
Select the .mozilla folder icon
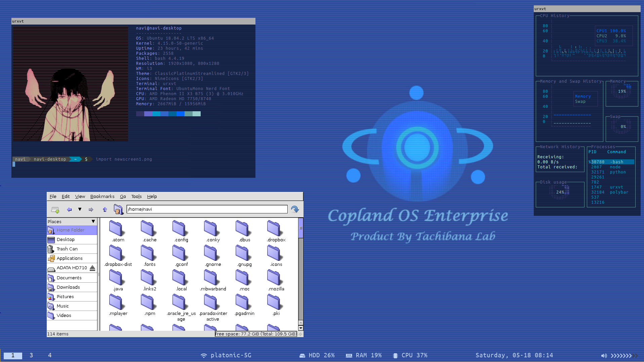coord(275,277)
